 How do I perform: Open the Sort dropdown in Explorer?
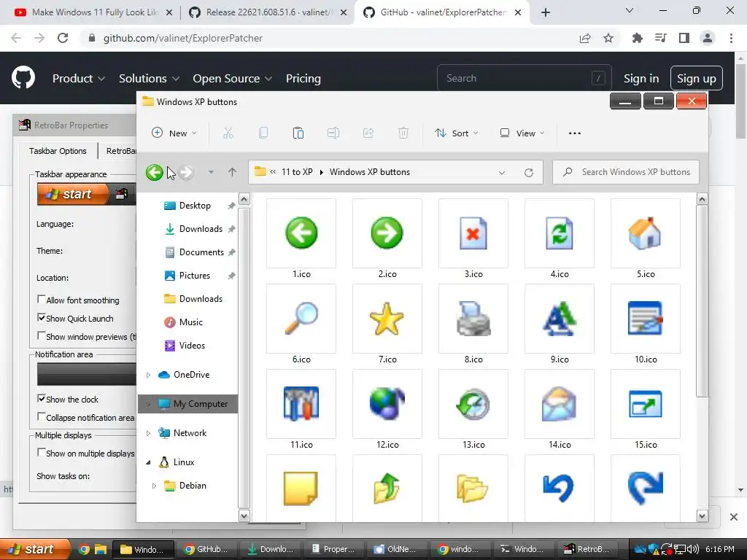coord(457,133)
